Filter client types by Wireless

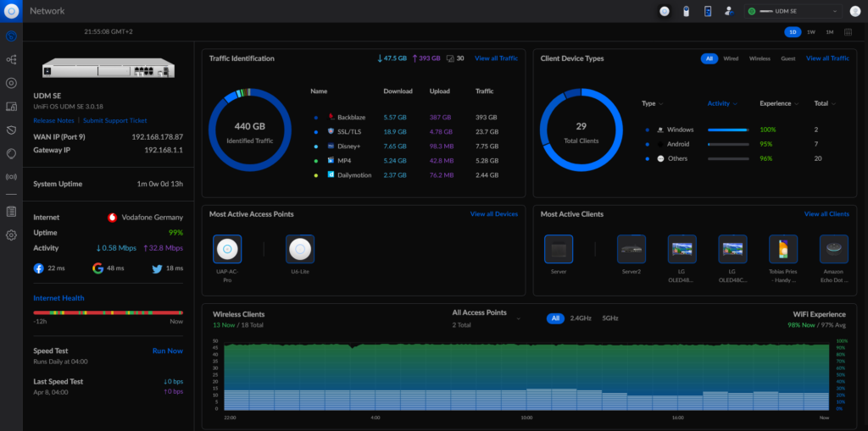[759, 58]
